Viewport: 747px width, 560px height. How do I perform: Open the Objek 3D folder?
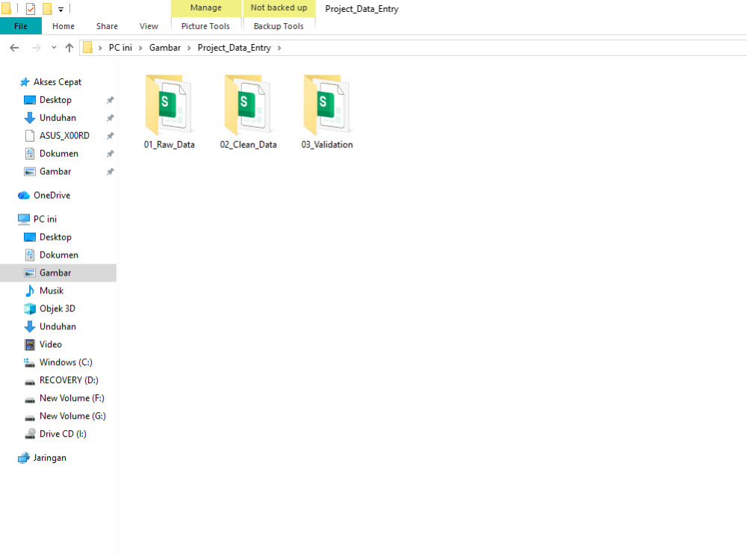58,308
